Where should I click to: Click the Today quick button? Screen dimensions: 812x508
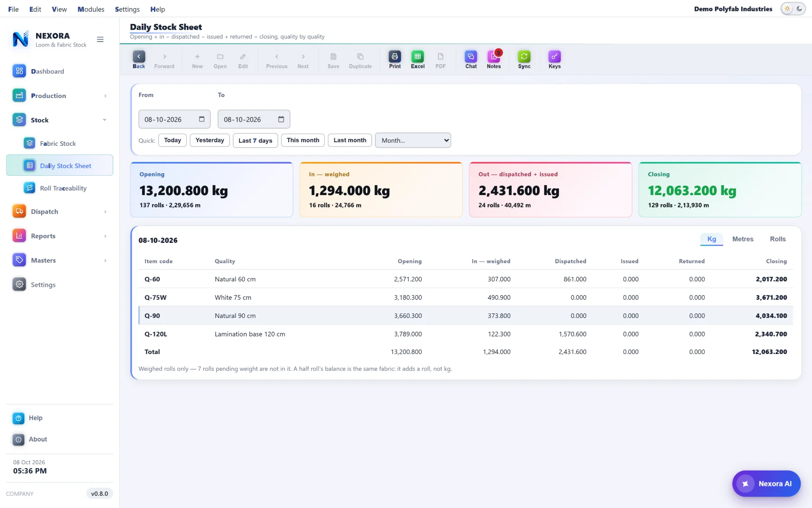pyautogui.click(x=172, y=140)
